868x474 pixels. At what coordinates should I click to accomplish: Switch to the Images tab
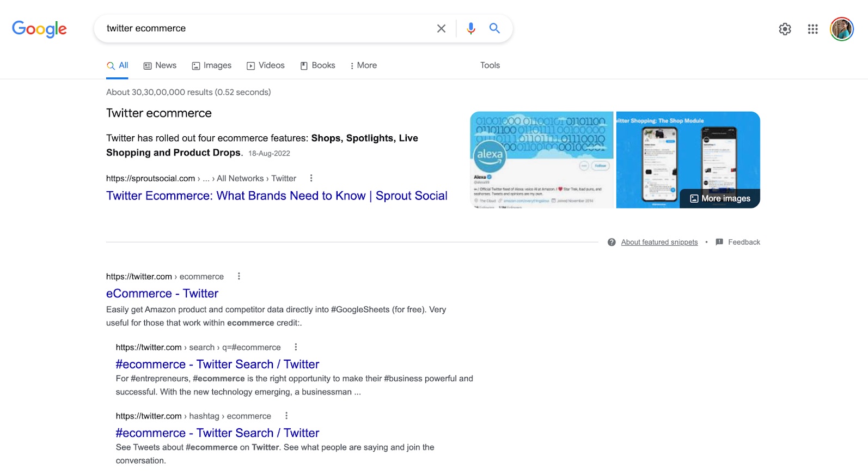pyautogui.click(x=212, y=65)
